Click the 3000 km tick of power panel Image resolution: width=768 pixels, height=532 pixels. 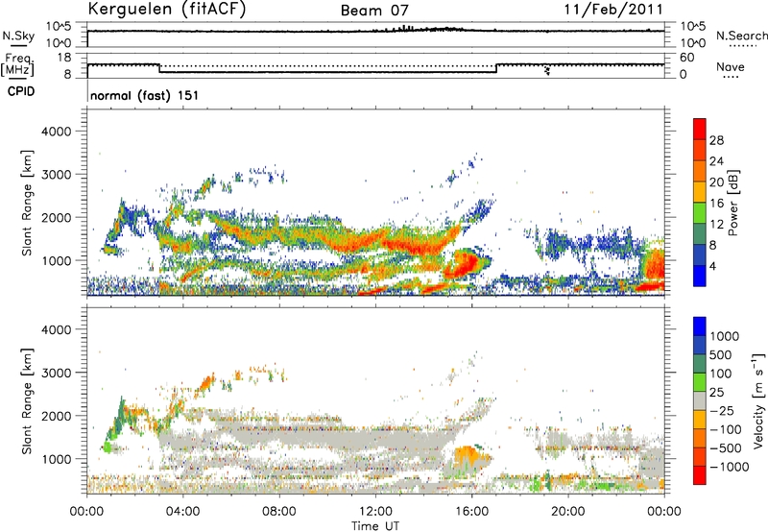click(x=56, y=175)
